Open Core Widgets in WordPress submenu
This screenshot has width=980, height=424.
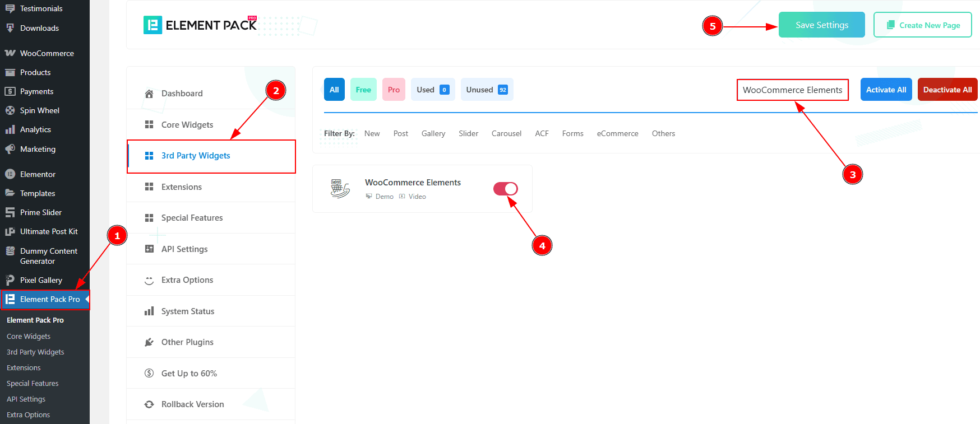[x=29, y=336]
